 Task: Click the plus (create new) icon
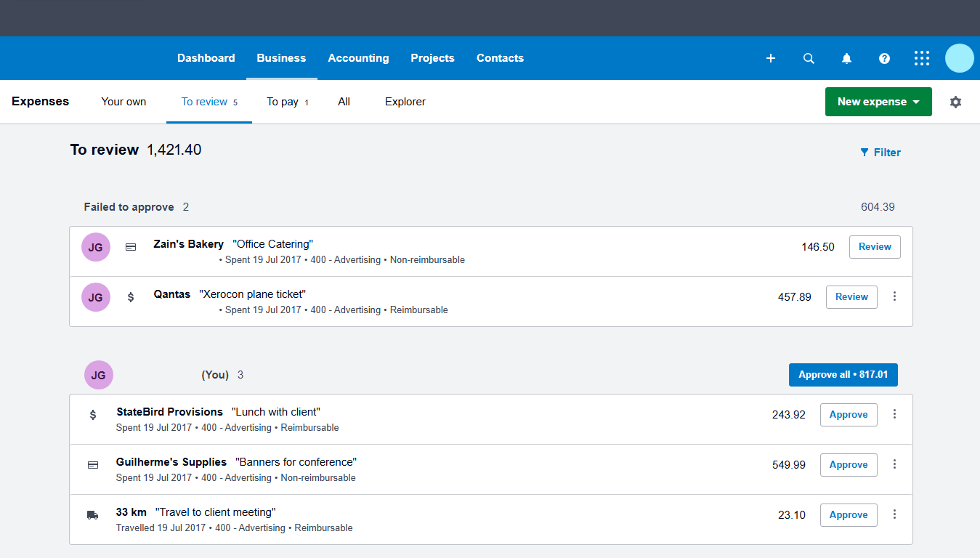coord(771,58)
